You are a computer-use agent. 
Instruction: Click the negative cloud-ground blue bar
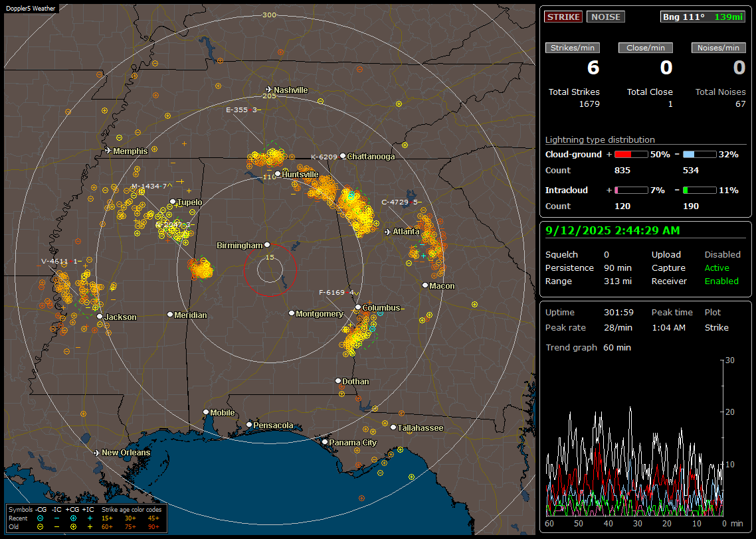[700, 155]
